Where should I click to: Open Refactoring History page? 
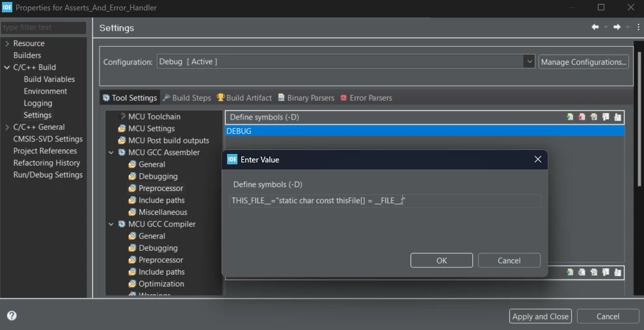pos(46,163)
